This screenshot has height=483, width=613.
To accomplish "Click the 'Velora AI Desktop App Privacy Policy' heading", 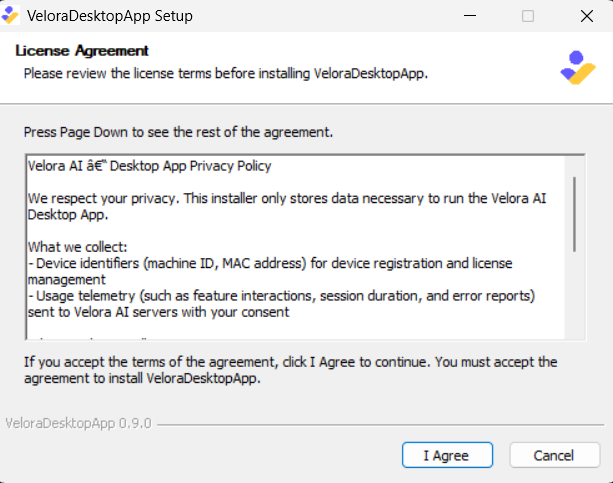I will (x=149, y=166).
